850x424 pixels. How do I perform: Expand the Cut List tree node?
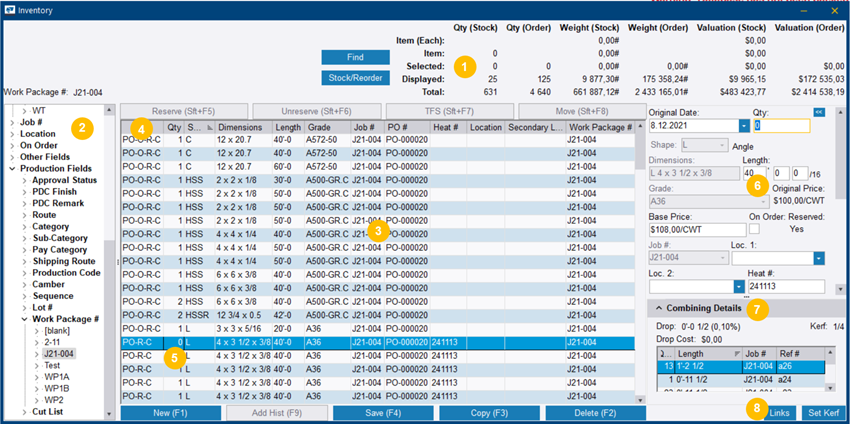point(24,411)
